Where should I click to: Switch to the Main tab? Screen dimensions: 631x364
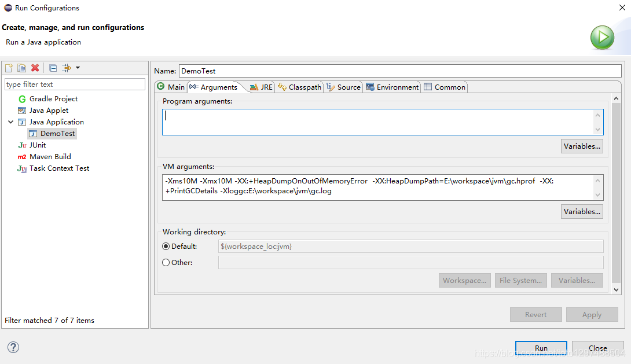click(171, 87)
